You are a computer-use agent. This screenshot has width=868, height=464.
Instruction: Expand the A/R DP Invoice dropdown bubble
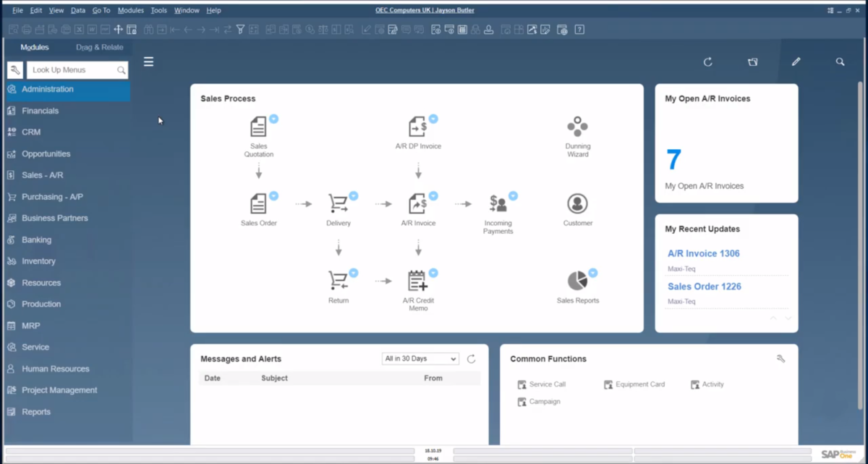click(x=433, y=119)
